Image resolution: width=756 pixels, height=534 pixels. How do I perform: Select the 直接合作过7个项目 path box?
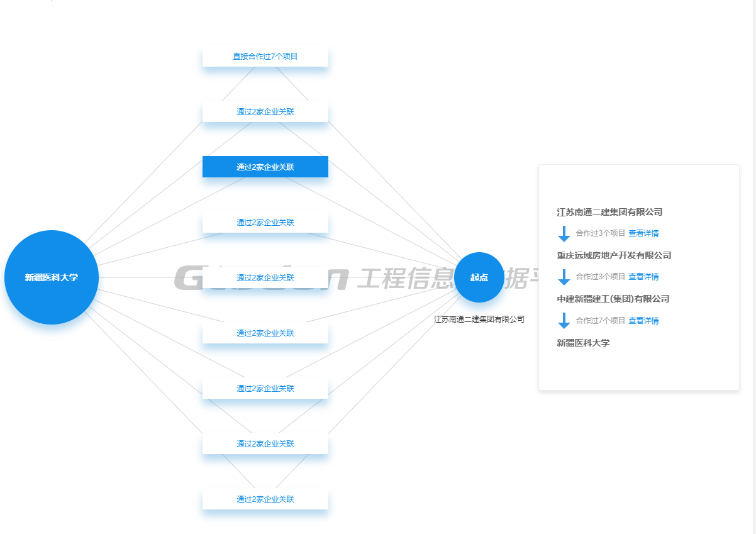(x=265, y=56)
